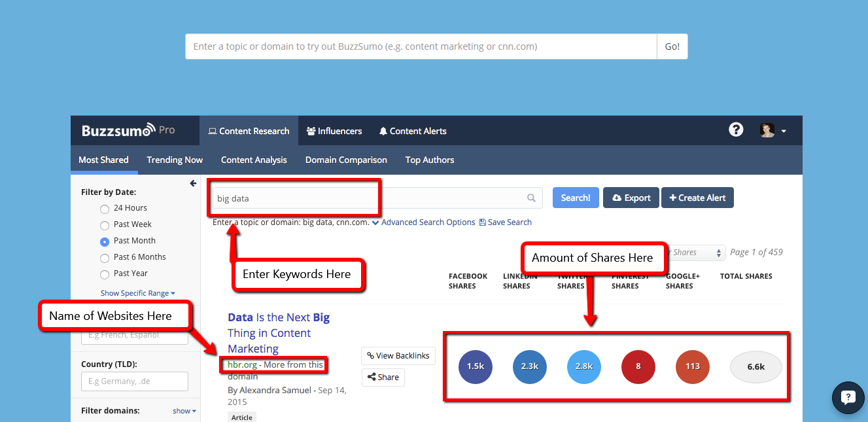868x422 pixels.
Task: Click the Facebook shares circle showing 1.5k
Action: (476, 366)
